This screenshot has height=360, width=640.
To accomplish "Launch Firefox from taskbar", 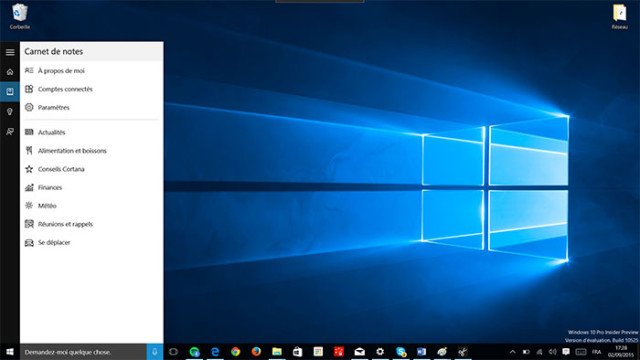I will [x=256, y=352].
